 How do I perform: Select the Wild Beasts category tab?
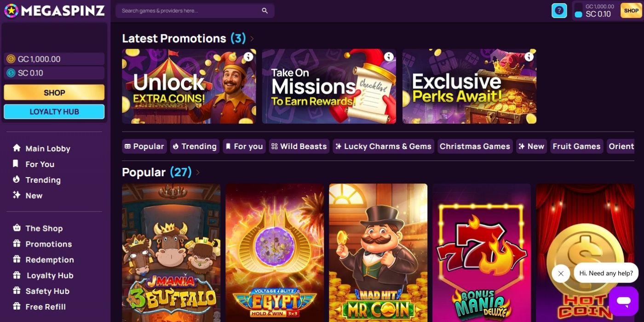coord(299,146)
